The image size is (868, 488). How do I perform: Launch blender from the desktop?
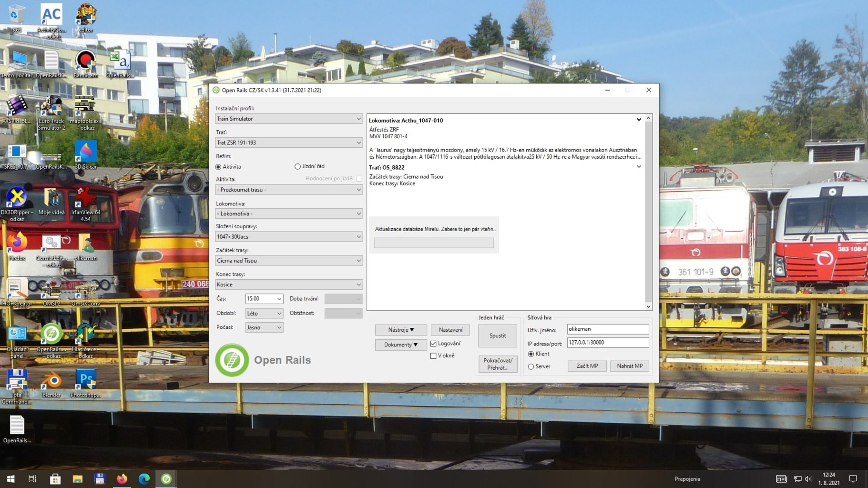(x=51, y=383)
